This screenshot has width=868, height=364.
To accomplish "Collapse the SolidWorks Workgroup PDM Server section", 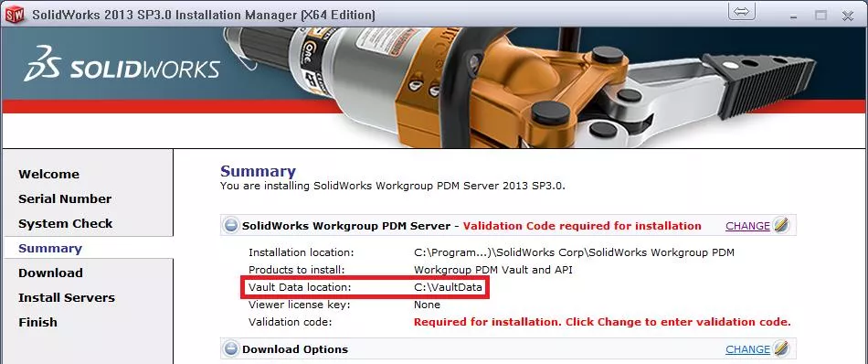I will [x=230, y=226].
